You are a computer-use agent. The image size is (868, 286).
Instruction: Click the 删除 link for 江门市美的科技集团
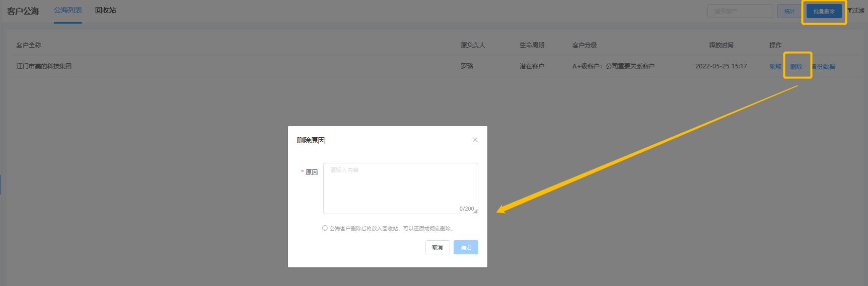pos(797,66)
